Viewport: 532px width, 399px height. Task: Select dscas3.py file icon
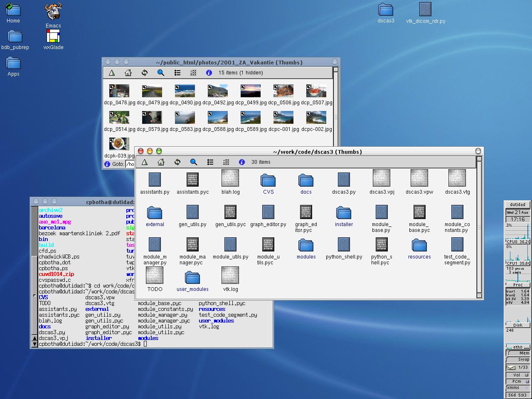click(344, 180)
